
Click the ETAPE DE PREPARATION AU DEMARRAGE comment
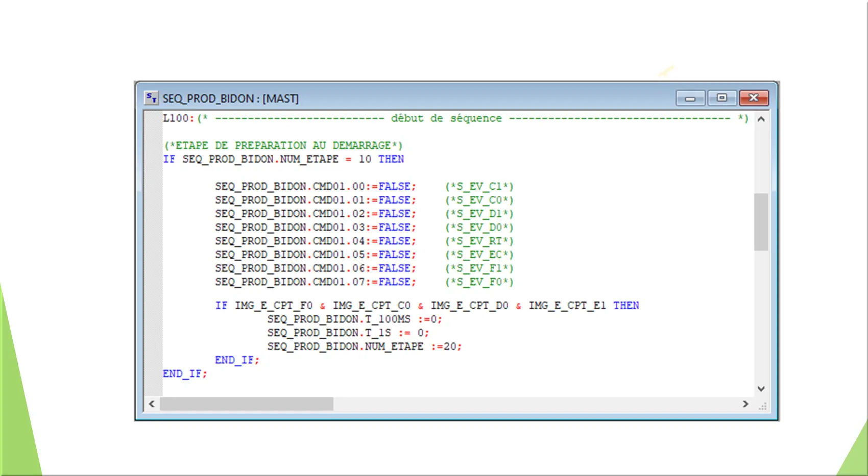tap(283, 145)
